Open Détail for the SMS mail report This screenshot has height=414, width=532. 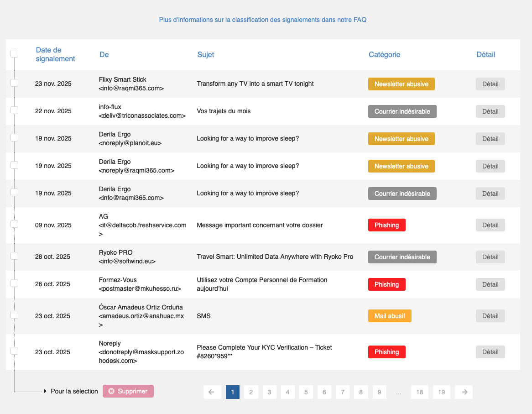pyautogui.click(x=490, y=316)
